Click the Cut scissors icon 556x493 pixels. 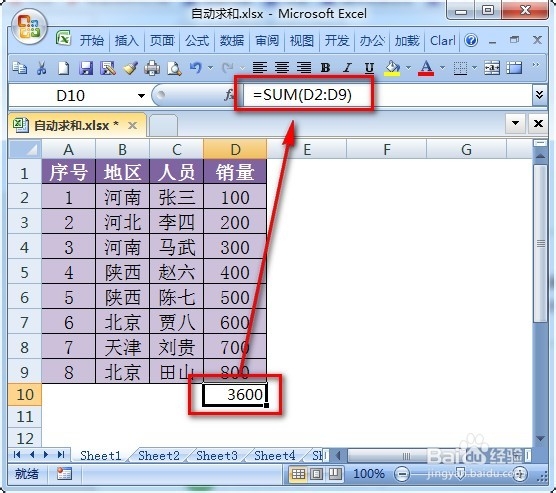pos(41,67)
